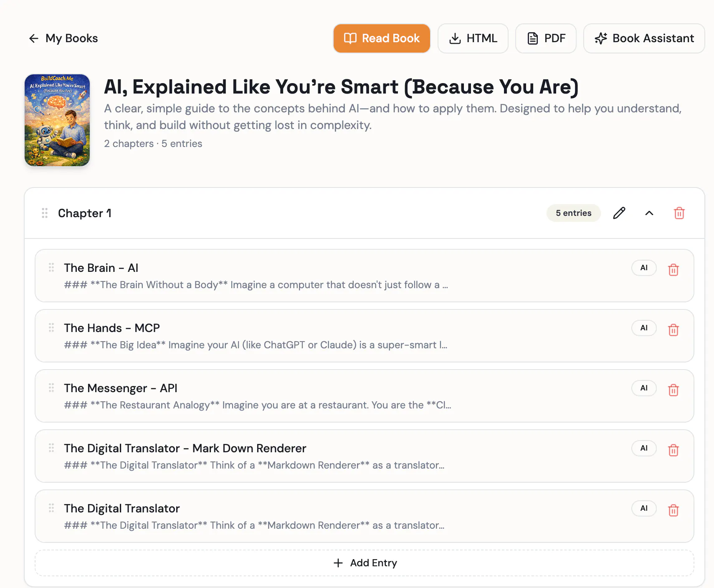
Task: Delete The Hands – MCP entry
Action: [x=673, y=330]
